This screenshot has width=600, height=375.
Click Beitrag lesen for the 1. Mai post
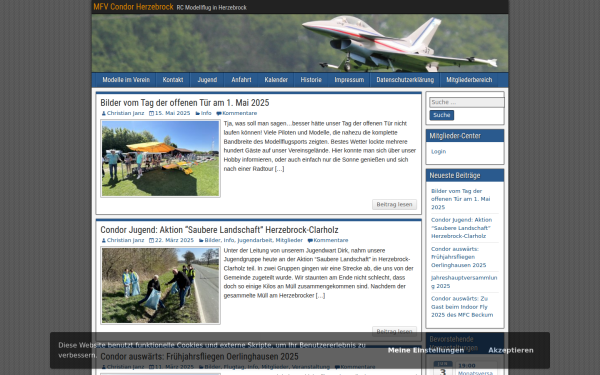(394, 204)
